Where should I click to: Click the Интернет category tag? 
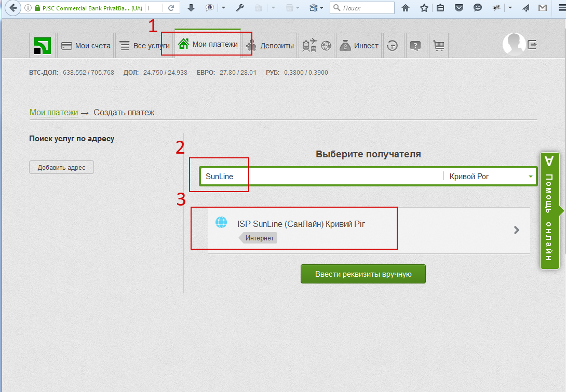click(x=259, y=238)
